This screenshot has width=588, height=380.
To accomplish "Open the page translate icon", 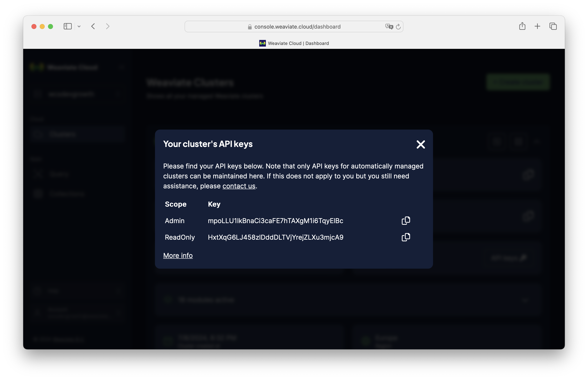I will click(x=389, y=26).
